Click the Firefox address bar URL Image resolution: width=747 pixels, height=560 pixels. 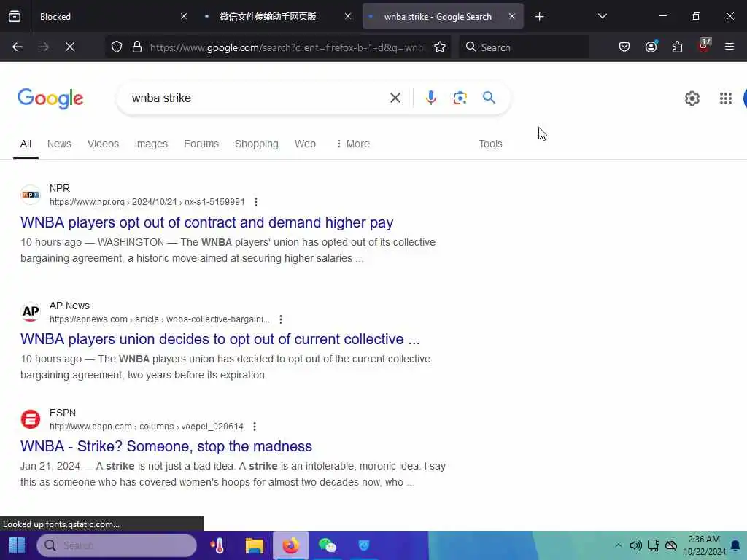click(x=287, y=47)
